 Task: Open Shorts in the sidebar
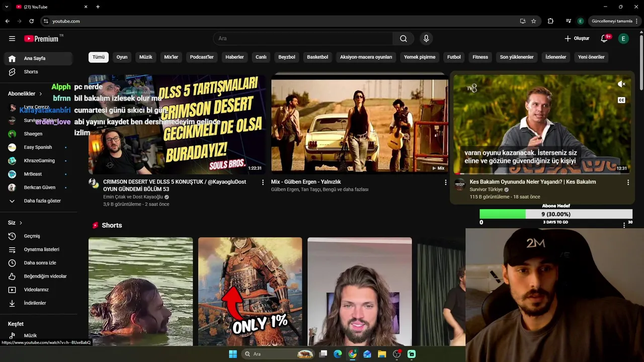[x=39, y=72]
